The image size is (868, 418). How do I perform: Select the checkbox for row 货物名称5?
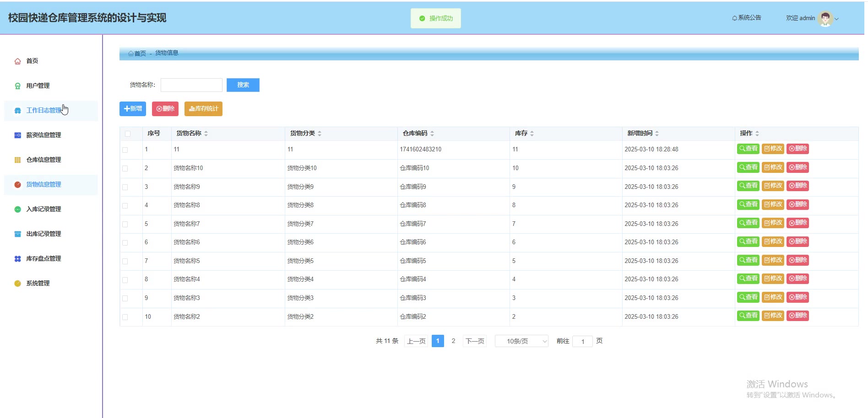[125, 262]
